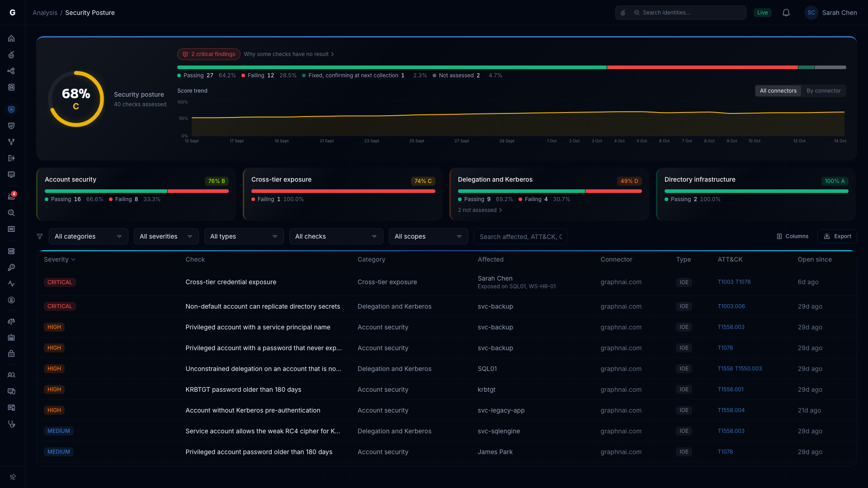Viewport: 868px width, 488px height.
Task: Click the 2 critical findings badge
Action: 209,54
